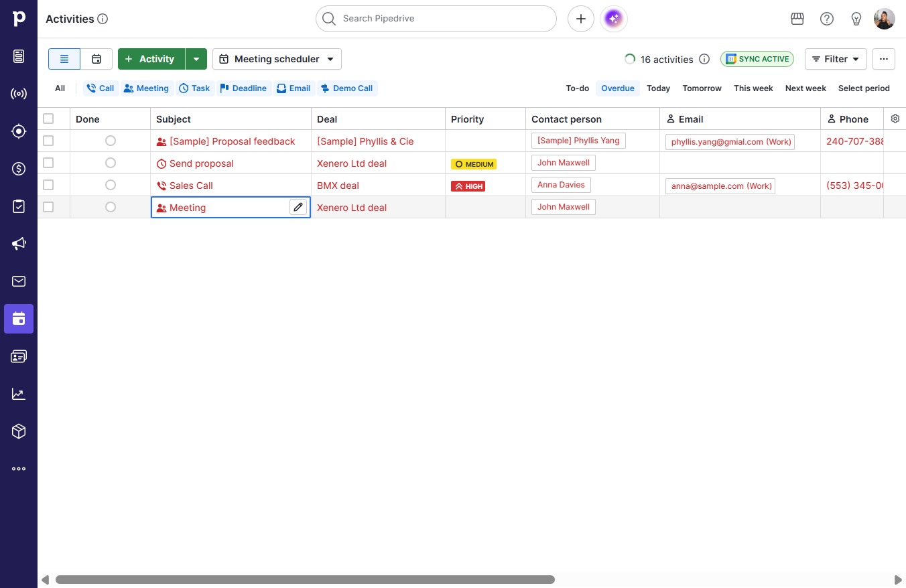Expand the Activity button dropdown arrow
Image resolution: width=906 pixels, height=588 pixels.
pyautogui.click(x=196, y=59)
